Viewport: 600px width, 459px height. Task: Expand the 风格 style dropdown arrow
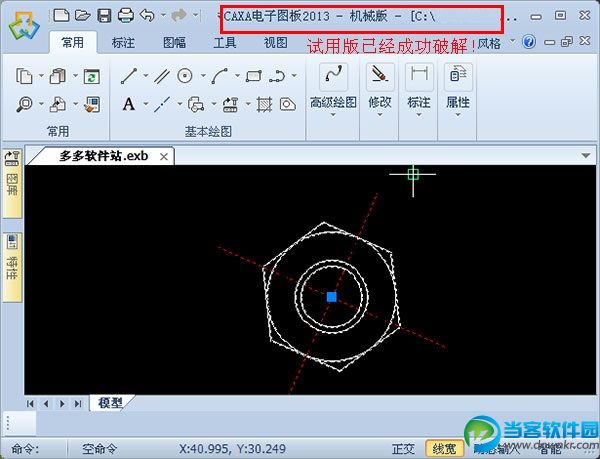[x=512, y=41]
